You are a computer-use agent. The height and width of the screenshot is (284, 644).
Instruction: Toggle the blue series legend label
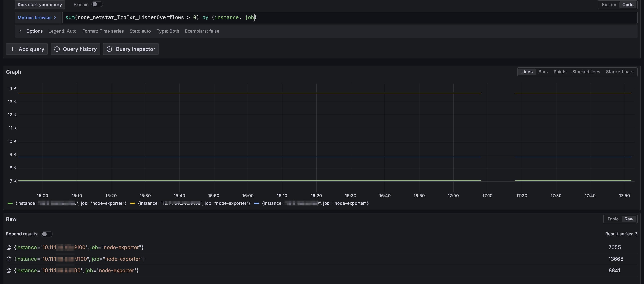(315, 203)
